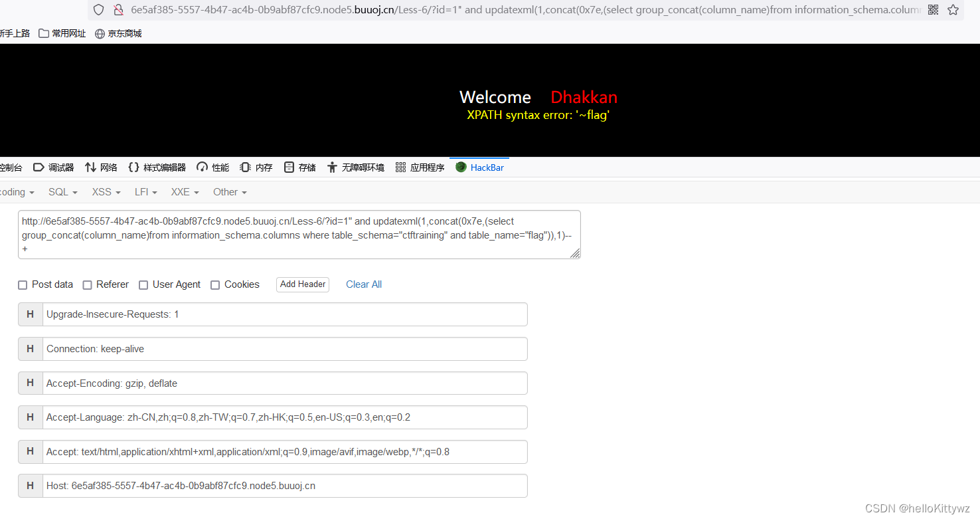
Task: Click the H button beside Accept-Language header
Action: [31, 417]
